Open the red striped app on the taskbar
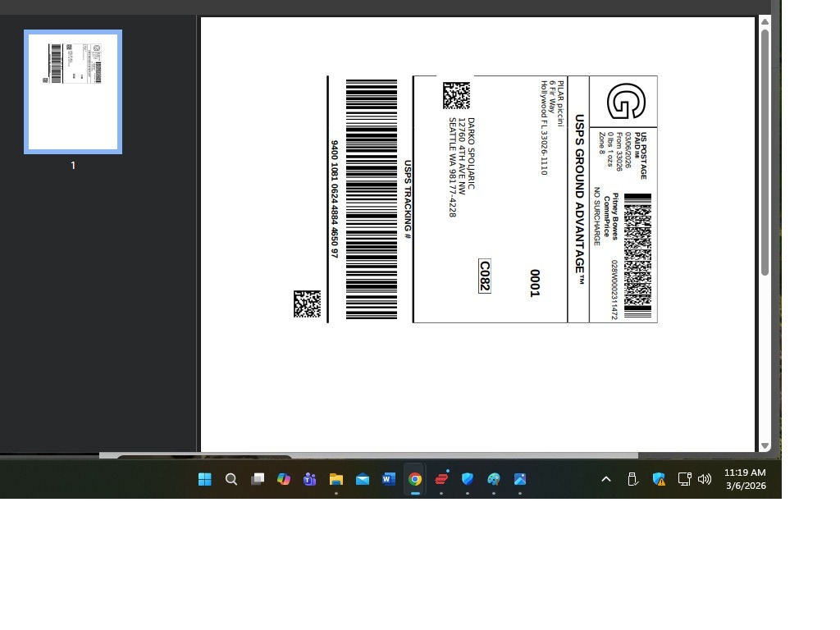The image size is (840, 630). pyautogui.click(x=441, y=479)
